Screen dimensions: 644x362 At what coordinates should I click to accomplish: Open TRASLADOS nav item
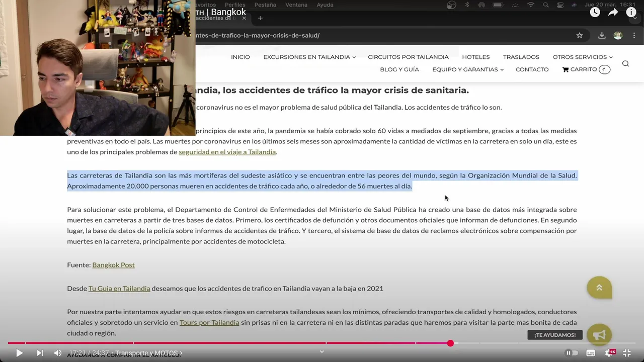[x=521, y=57]
